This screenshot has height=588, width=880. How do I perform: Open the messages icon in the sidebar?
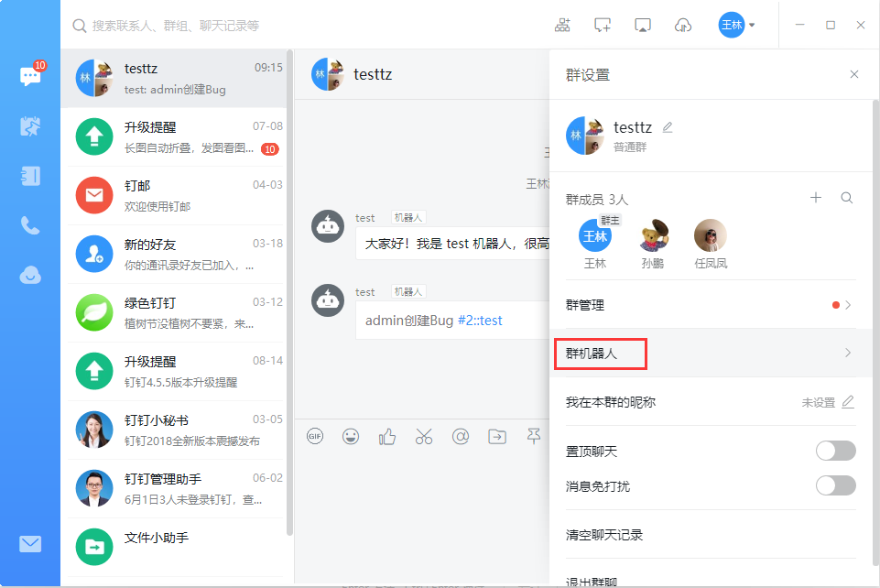(x=30, y=76)
